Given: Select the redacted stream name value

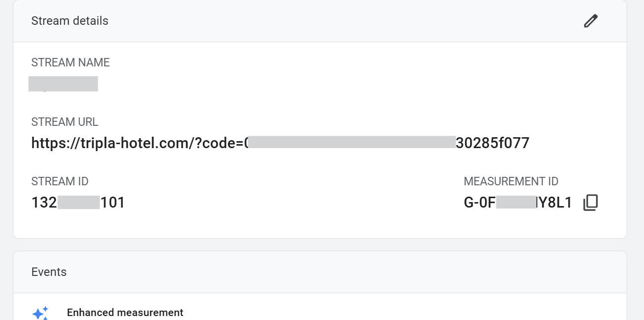Looking at the screenshot, I should (x=63, y=84).
